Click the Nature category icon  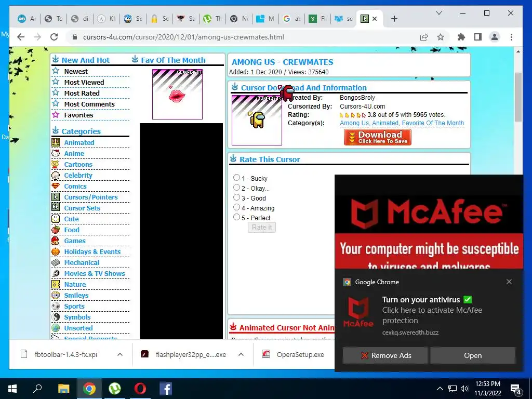[x=56, y=284]
